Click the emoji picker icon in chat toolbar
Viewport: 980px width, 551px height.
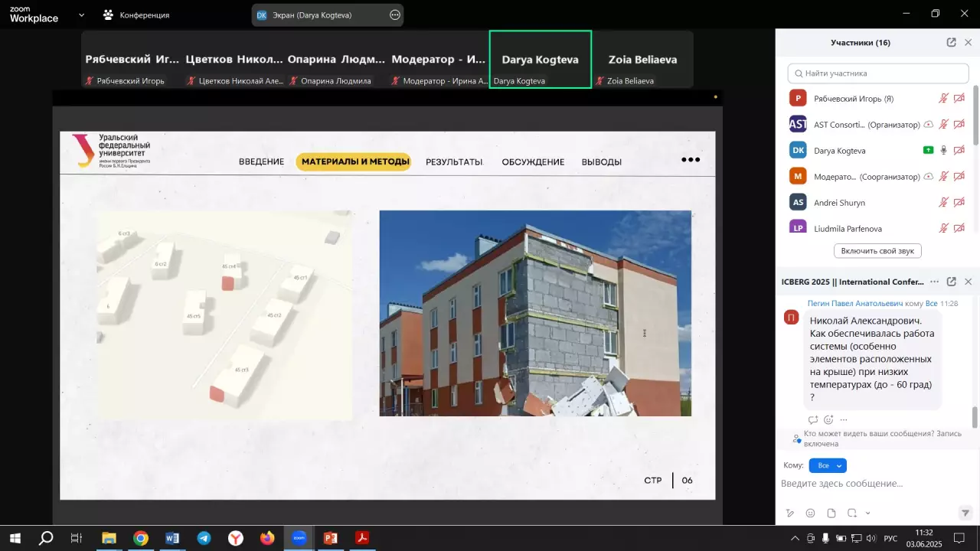tap(811, 513)
